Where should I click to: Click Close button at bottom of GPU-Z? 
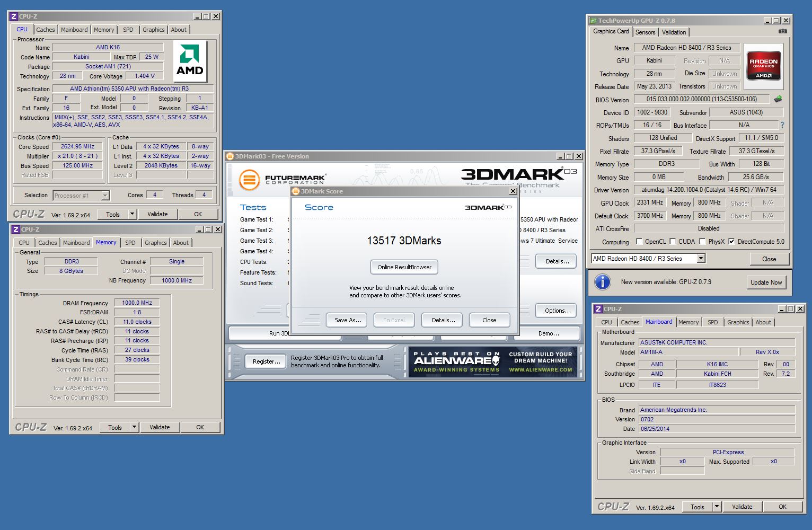tap(769, 259)
